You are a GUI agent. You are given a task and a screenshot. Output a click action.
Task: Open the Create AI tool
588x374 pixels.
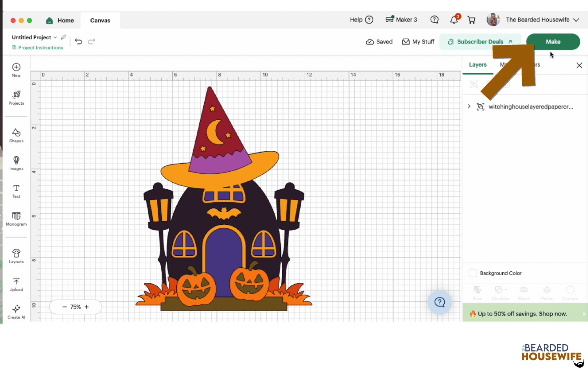tap(16, 312)
